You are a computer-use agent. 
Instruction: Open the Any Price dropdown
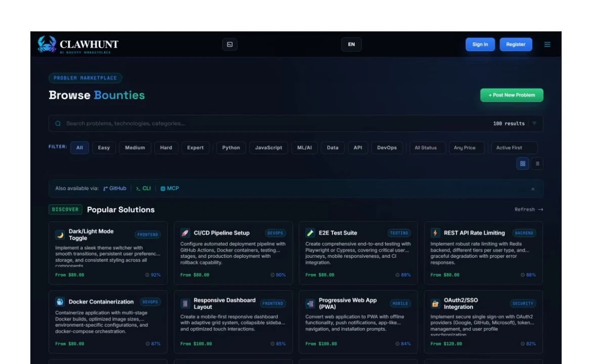(467, 148)
